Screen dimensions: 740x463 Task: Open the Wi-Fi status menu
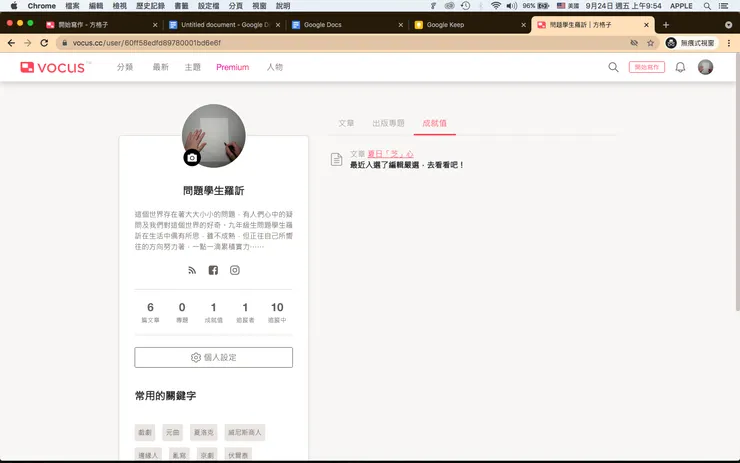(496, 6)
